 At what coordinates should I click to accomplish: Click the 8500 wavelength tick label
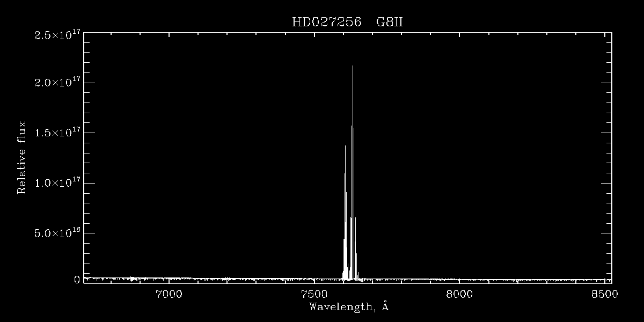[x=605, y=294]
